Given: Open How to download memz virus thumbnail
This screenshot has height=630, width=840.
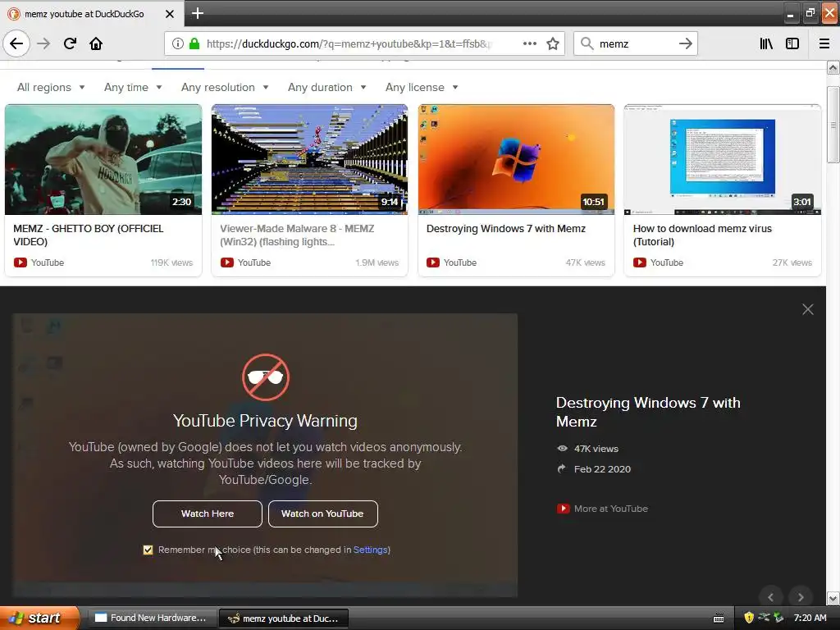Looking at the screenshot, I should [723, 160].
